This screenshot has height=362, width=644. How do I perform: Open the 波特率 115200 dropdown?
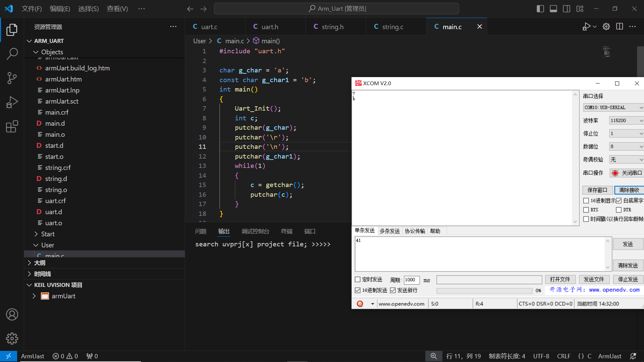click(x=626, y=120)
